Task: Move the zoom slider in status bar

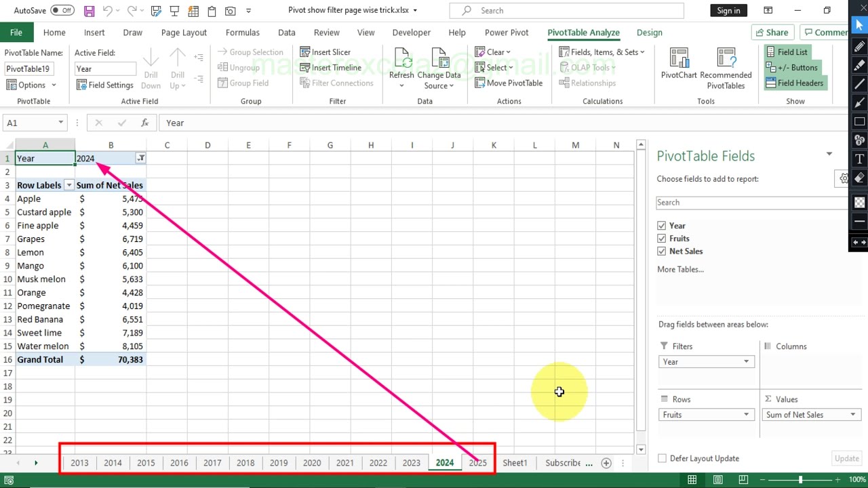Action: pos(800,480)
